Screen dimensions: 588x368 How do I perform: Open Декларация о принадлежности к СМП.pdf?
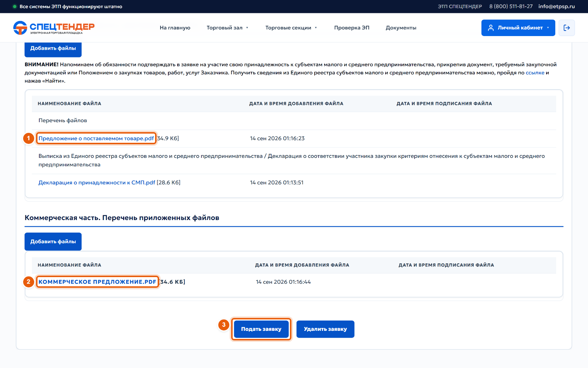click(97, 183)
